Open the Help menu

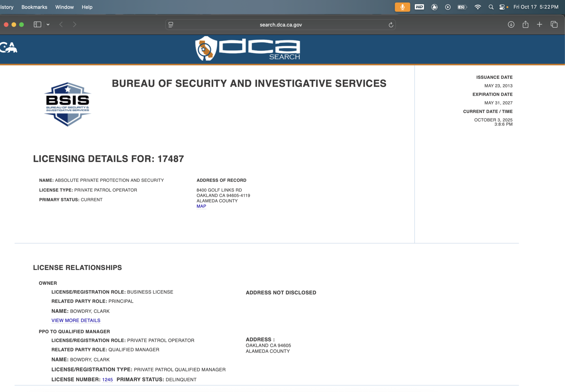pyautogui.click(x=87, y=7)
